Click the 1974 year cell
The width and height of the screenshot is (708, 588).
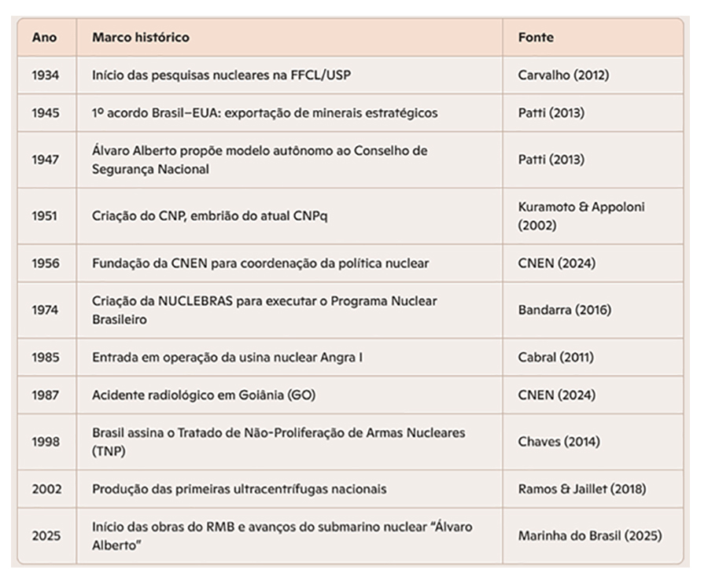(x=45, y=311)
